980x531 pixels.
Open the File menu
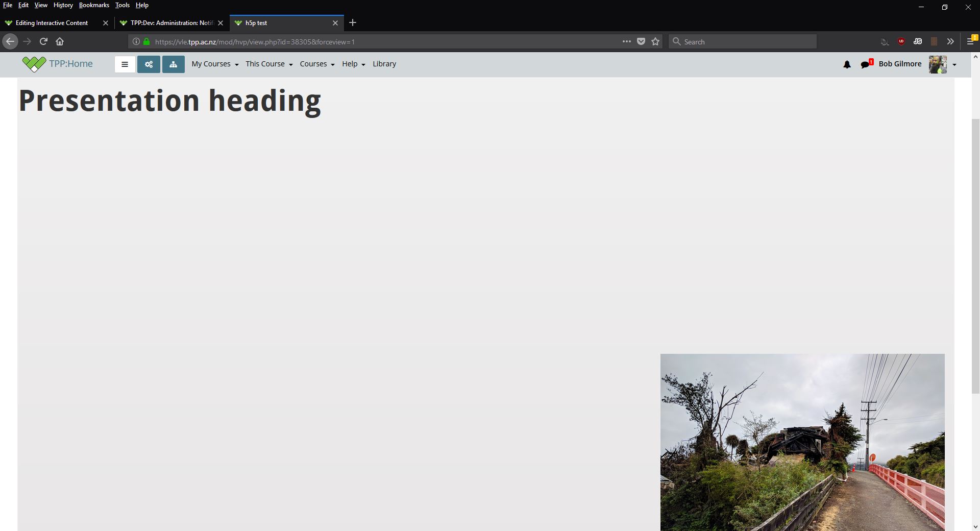pos(8,5)
